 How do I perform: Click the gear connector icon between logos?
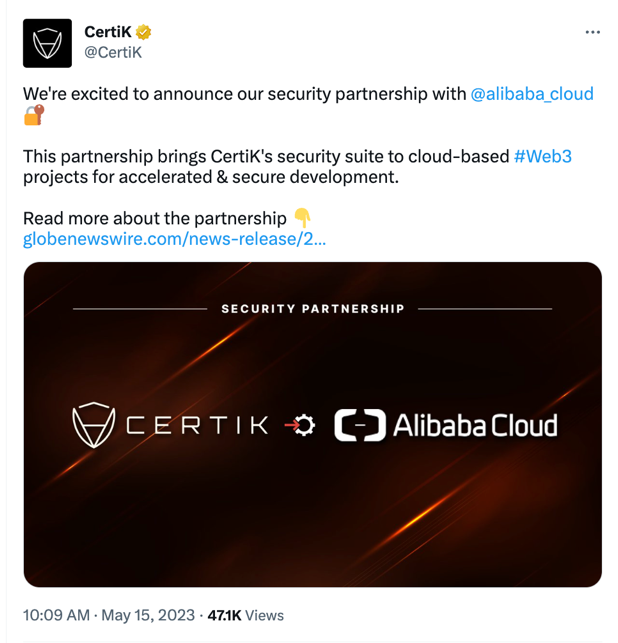click(303, 426)
